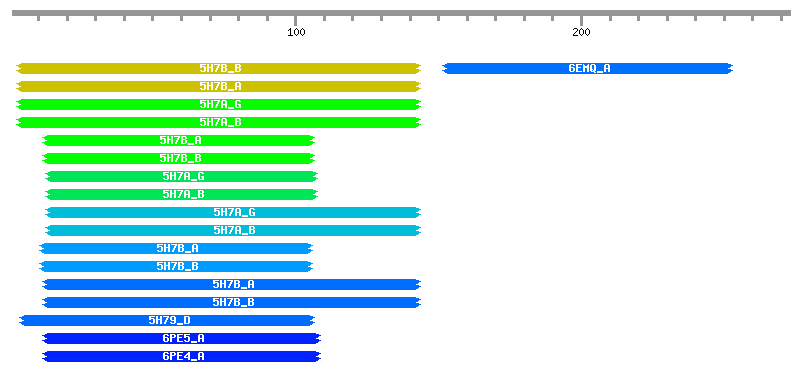
Task: Open the short mint-green 5H7A_B bar
Action: pyautogui.click(x=182, y=194)
